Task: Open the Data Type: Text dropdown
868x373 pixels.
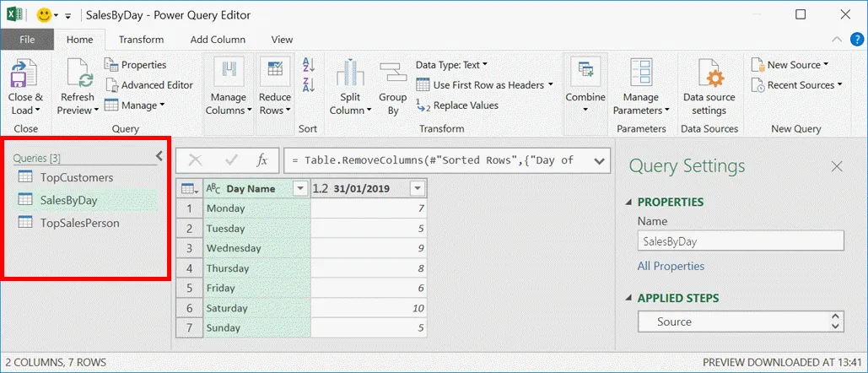Action: click(x=452, y=65)
